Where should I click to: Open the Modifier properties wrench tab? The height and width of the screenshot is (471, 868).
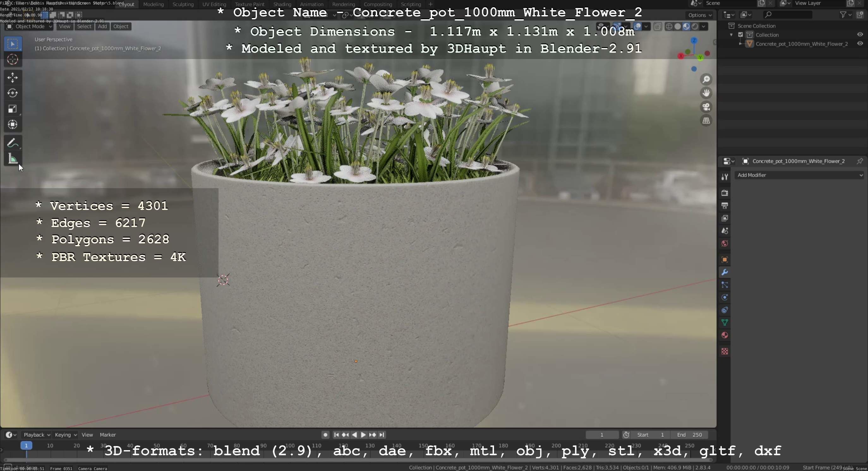coord(725,272)
